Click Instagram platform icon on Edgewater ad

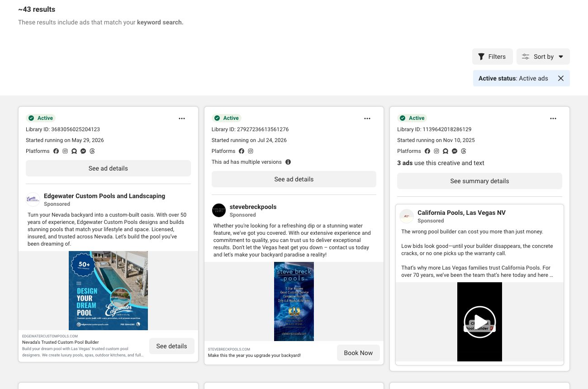pyautogui.click(x=65, y=151)
